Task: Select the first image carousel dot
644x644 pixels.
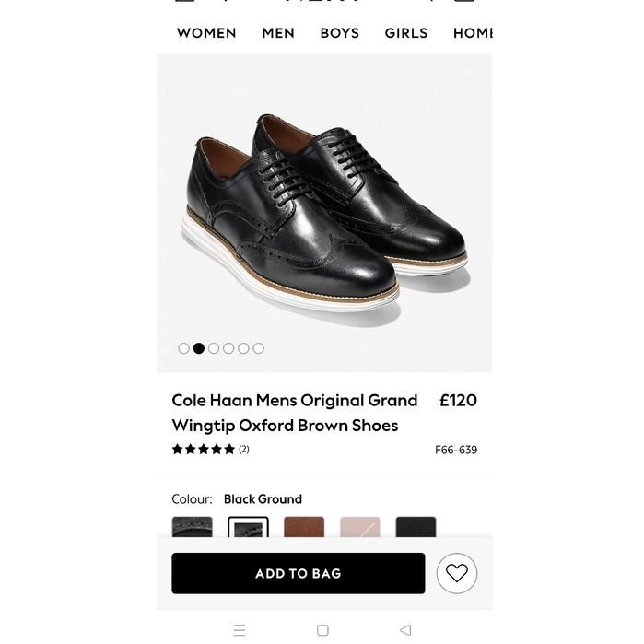Action: coord(184,348)
